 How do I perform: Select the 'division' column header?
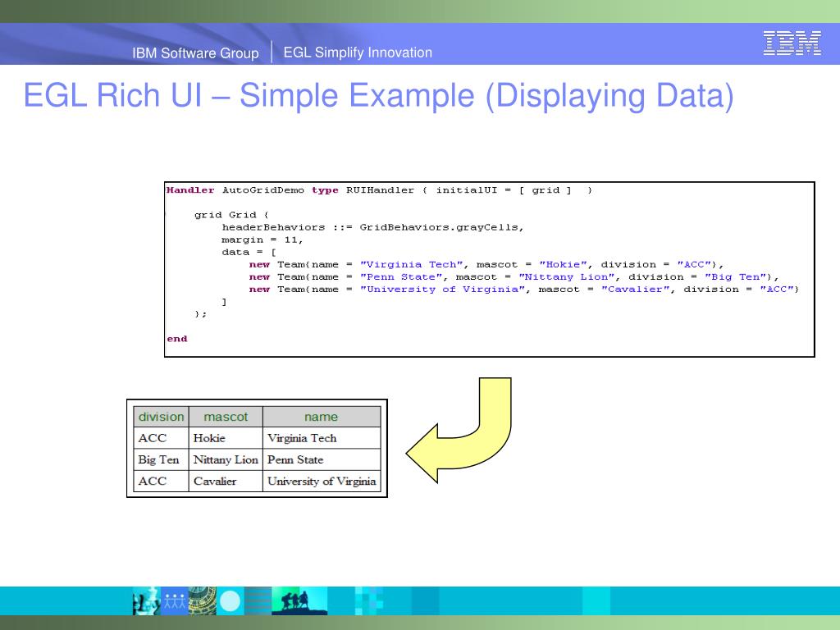pyautogui.click(x=161, y=416)
